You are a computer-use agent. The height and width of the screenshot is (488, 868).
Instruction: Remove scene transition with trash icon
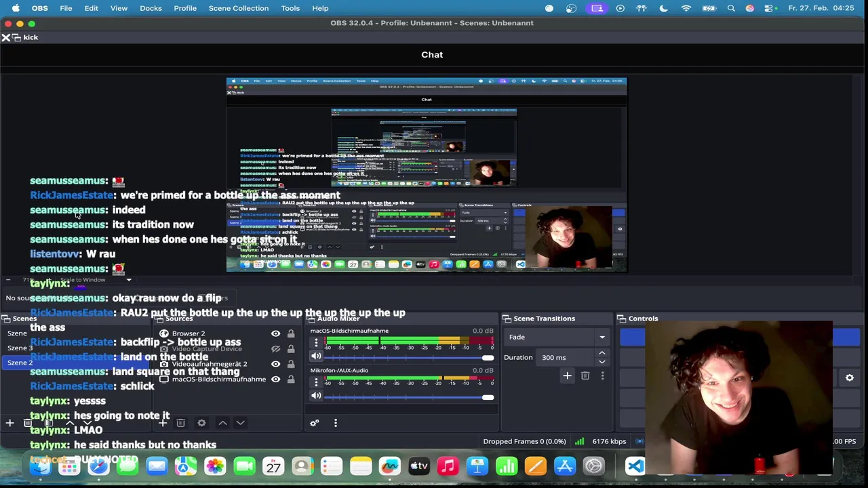pos(585,375)
